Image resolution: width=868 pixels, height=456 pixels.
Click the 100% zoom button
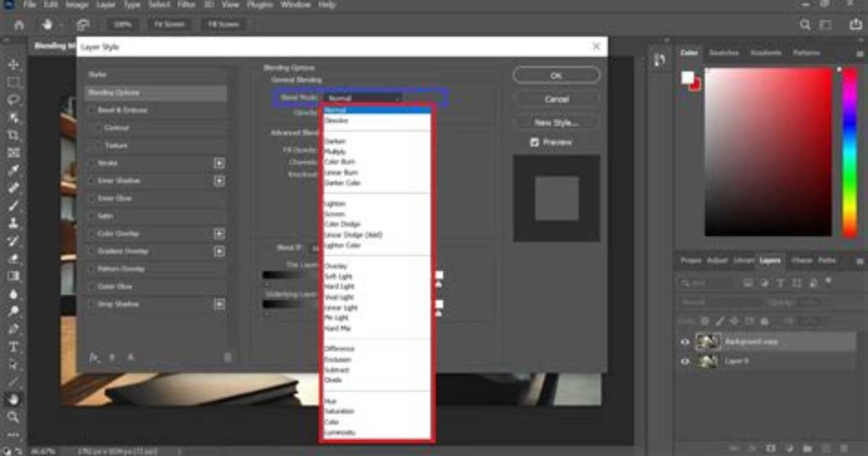coord(123,25)
